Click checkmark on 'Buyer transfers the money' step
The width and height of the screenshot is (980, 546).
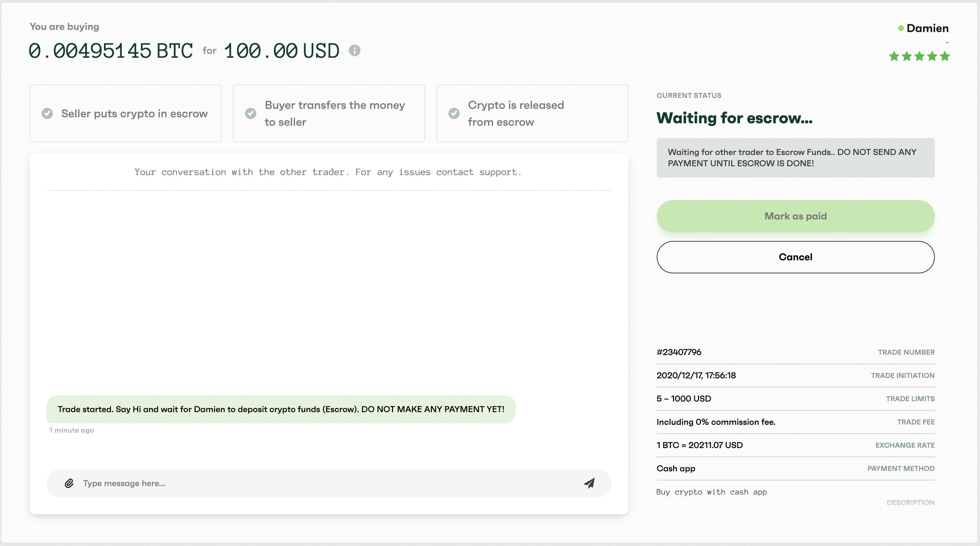(x=250, y=113)
